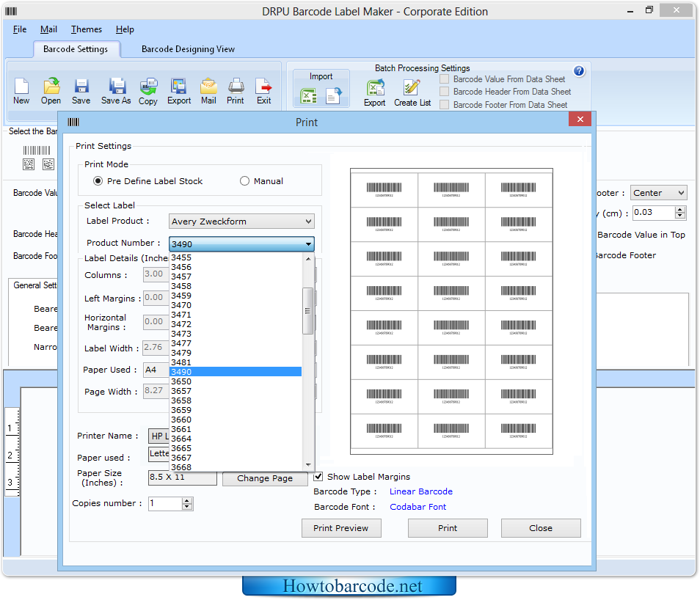Select the Manual print mode radio button
Screen dimensions: 700x600
pos(244,180)
